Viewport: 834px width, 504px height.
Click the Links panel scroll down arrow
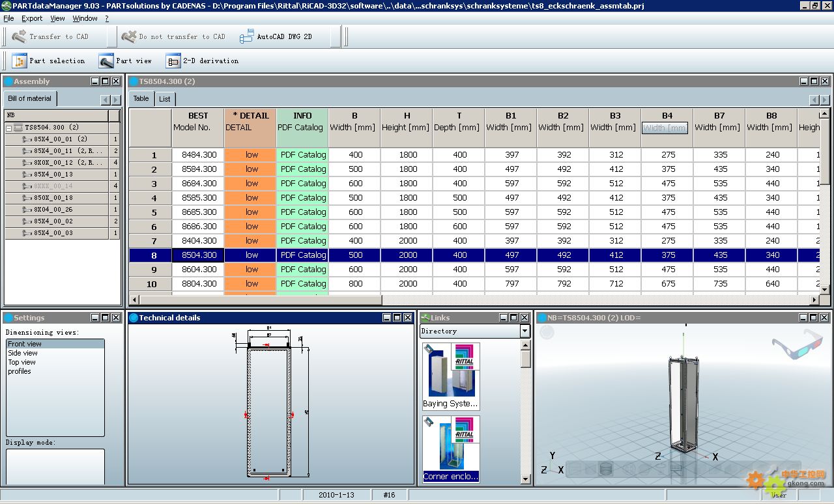coord(526,480)
